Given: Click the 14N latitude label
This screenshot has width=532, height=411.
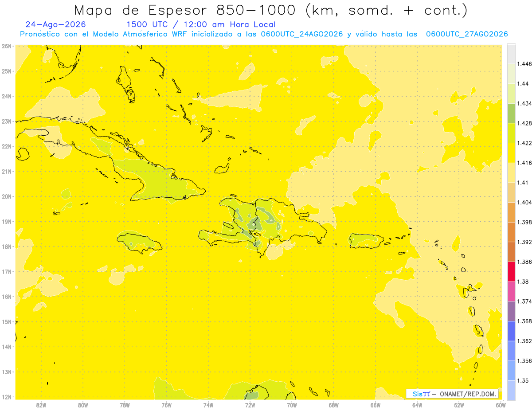Looking at the screenshot, I should [x=7, y=347].
